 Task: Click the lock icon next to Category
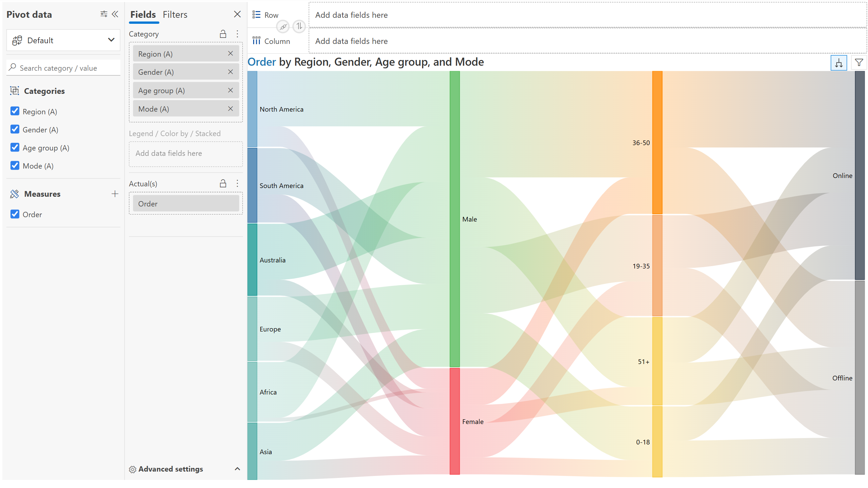click(223, 34)
